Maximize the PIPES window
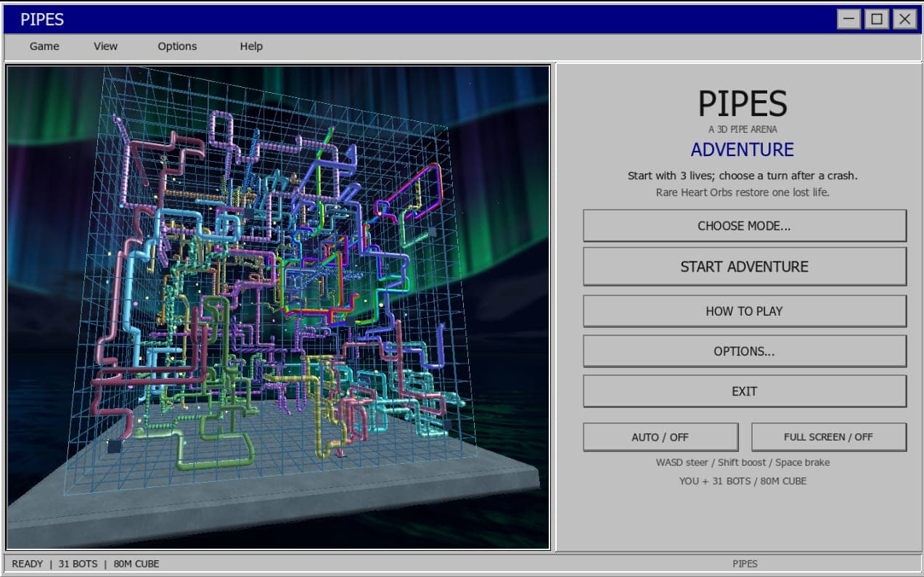This screenshot has height=577, width=924. pos(877,19)
